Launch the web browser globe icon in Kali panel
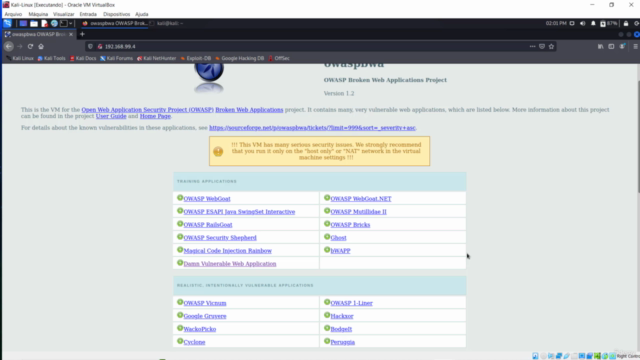This screenshot has height=360, width=640. (54, 24)
